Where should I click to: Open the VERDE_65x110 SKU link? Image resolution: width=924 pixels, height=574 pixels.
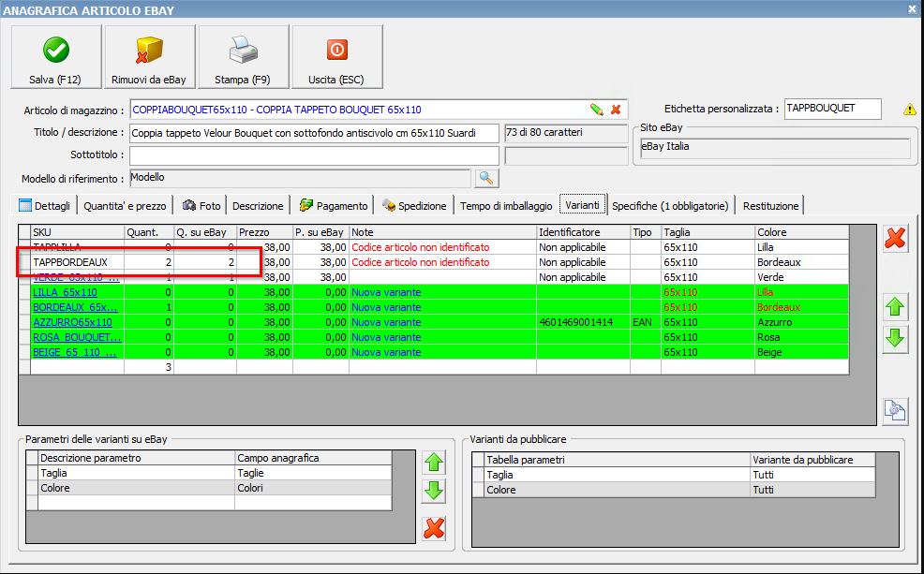tap(77, 277)
